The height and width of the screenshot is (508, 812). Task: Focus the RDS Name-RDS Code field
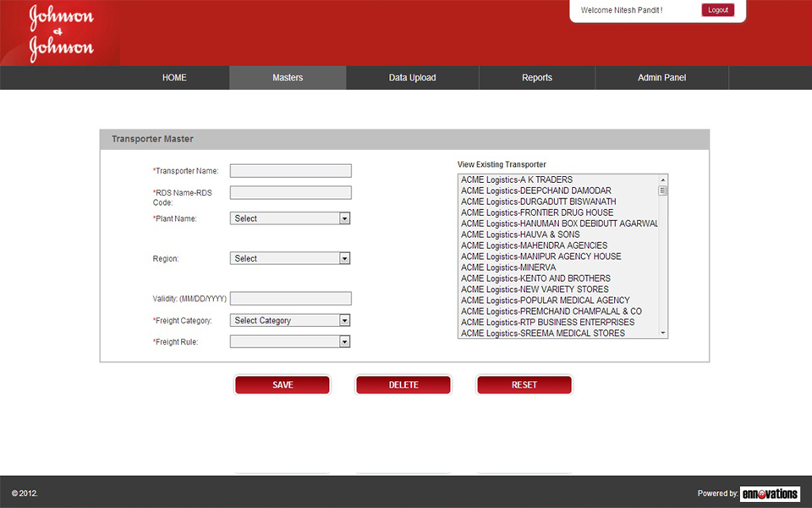(x=290, y=193)
